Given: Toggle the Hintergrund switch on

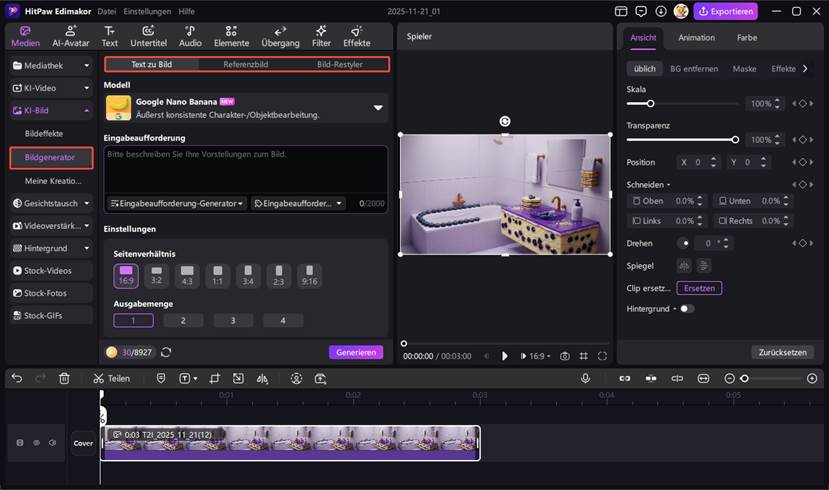Looking at the screenshot, I should pyautogui.click(x=686, y=309).
